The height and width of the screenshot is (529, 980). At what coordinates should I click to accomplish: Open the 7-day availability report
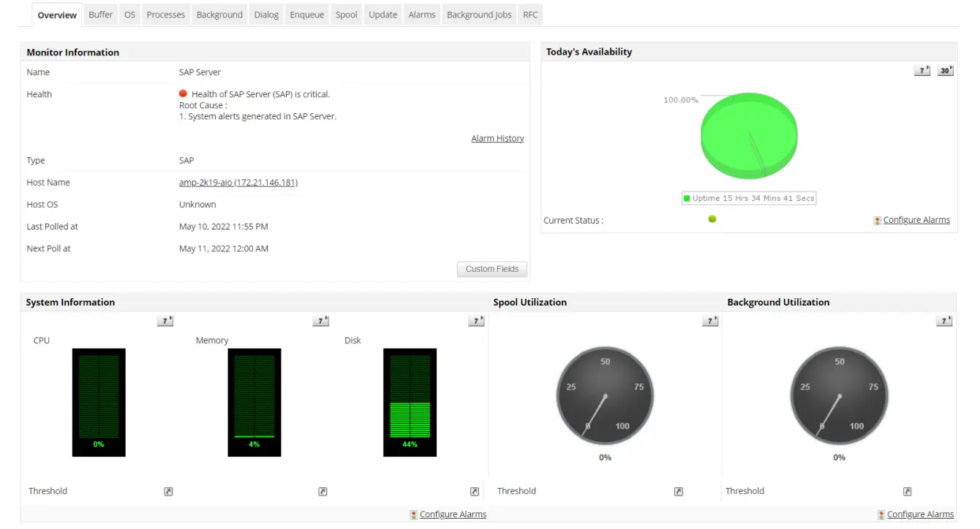coord(921,69)
